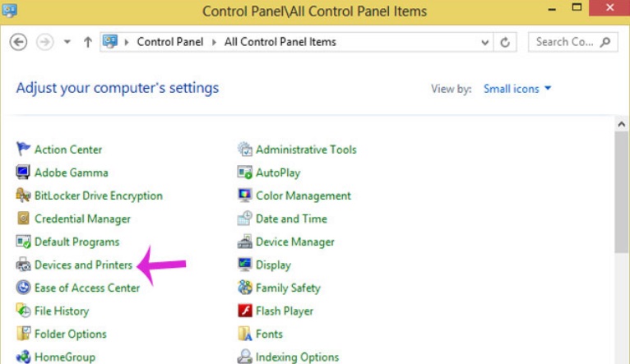Click the Back navigation button
Screen dimensions: 630x364
(x=20, y=42)
